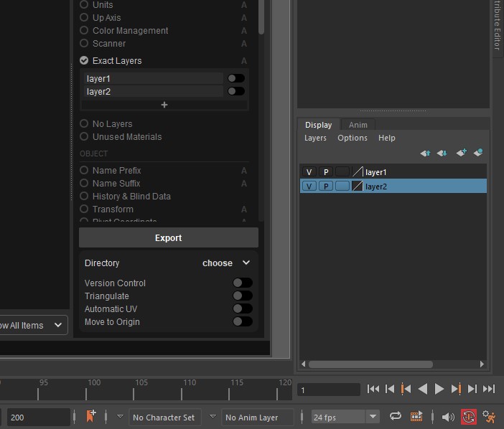
Task: Toggle layer2 visibility V box
Action: 309,186
